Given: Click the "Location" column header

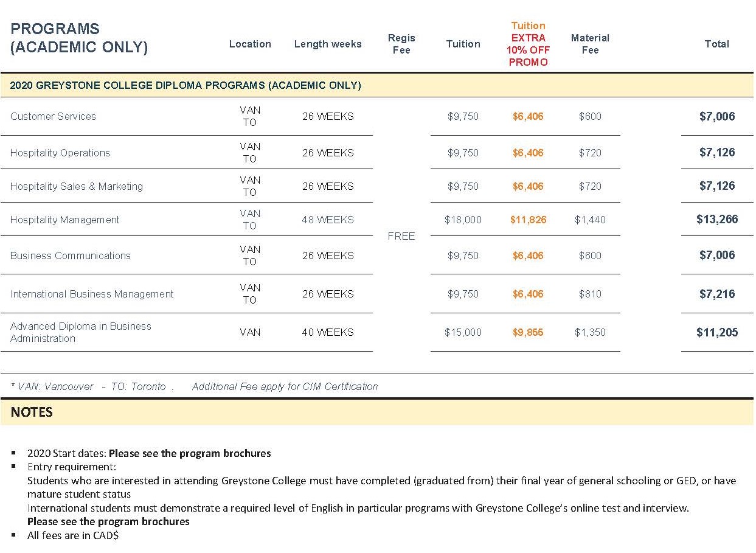Looking at the screenshot, I should point(250,44).
